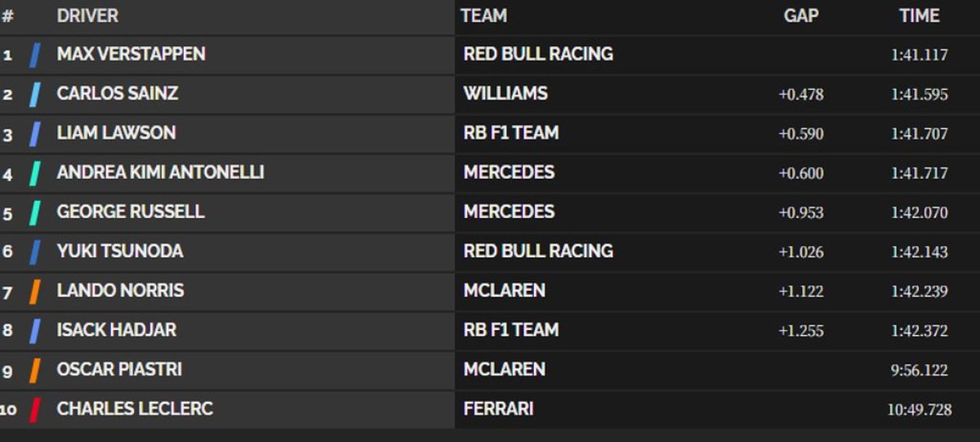Click the light blue stripe next to Carlos Sainz
The width and height of the screenshot is (980, 442).
click(x=34, y=95)
